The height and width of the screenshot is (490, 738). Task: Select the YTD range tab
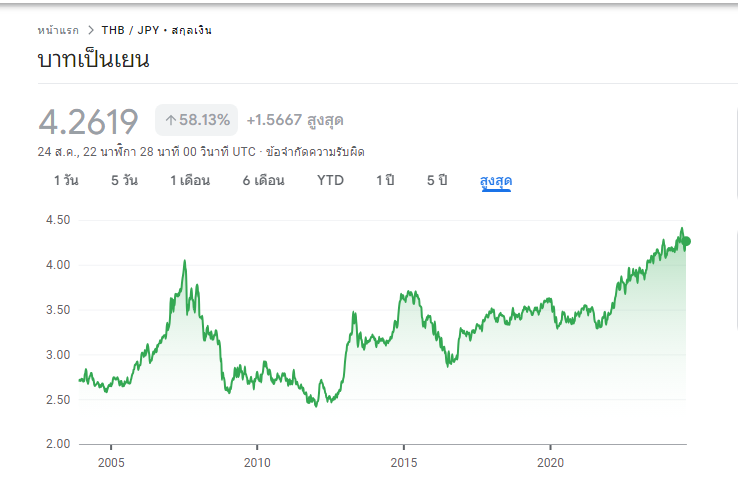330,181
